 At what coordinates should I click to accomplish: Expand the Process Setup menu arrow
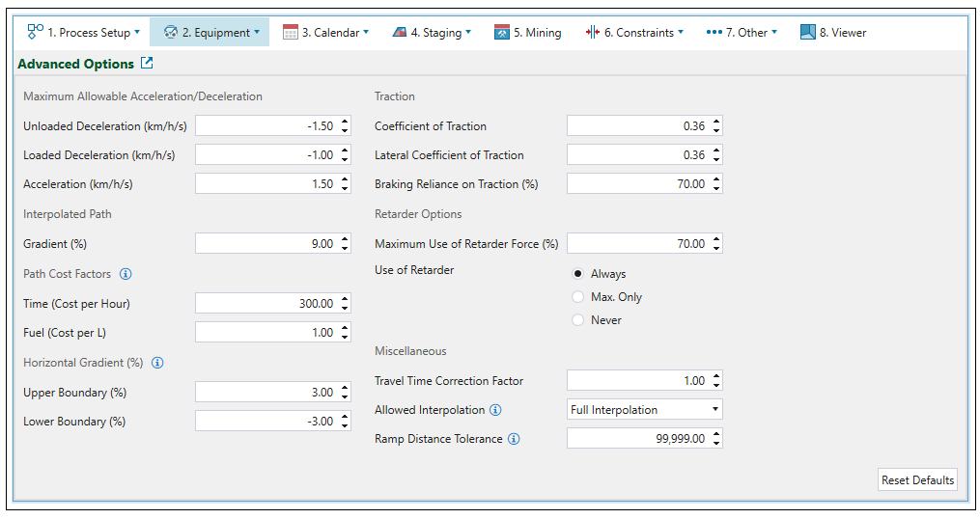pyautogui.click(x=137, y=32)
